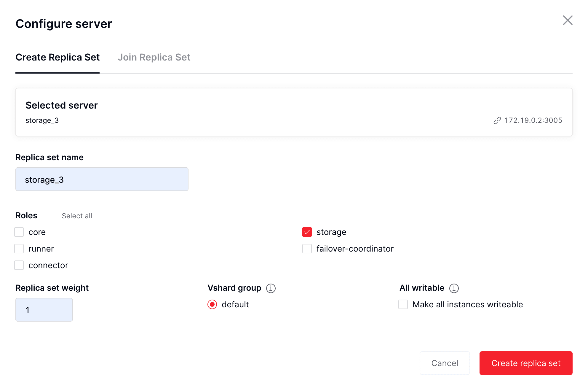Click the Selected server heading

62,105
